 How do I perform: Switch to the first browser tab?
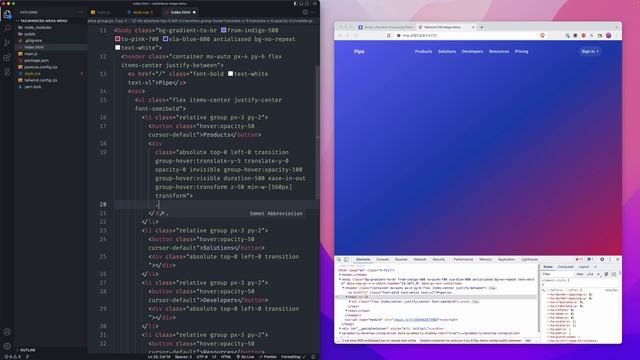(x=385, y=27)
